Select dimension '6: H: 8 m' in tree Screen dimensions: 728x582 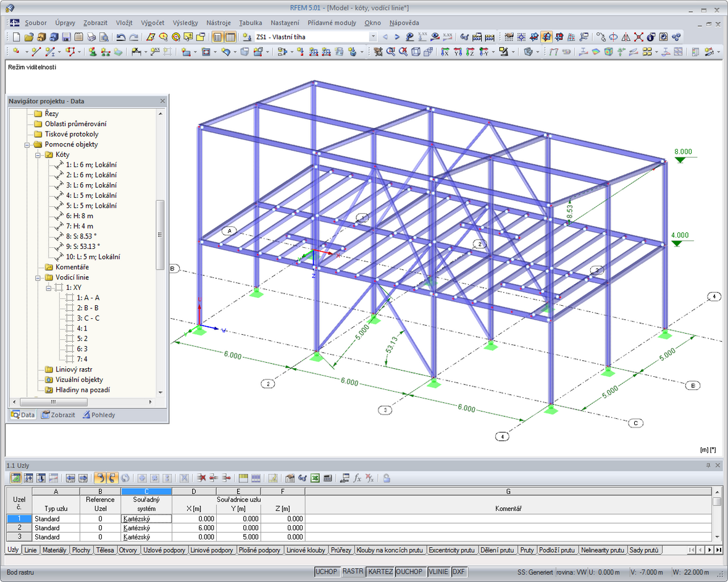80,216
